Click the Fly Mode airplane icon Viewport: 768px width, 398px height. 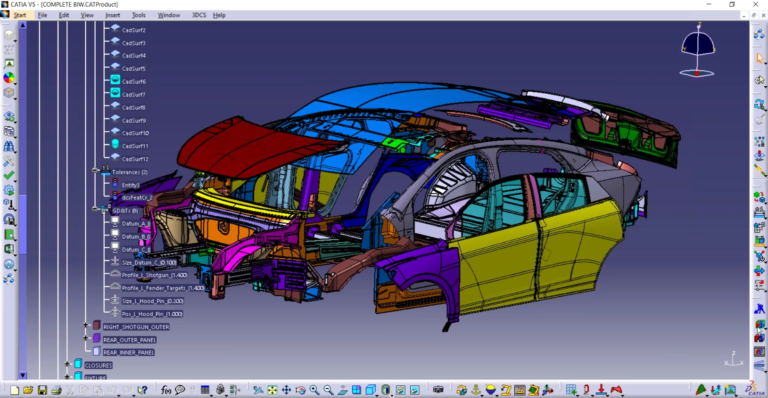coord(258,390)
